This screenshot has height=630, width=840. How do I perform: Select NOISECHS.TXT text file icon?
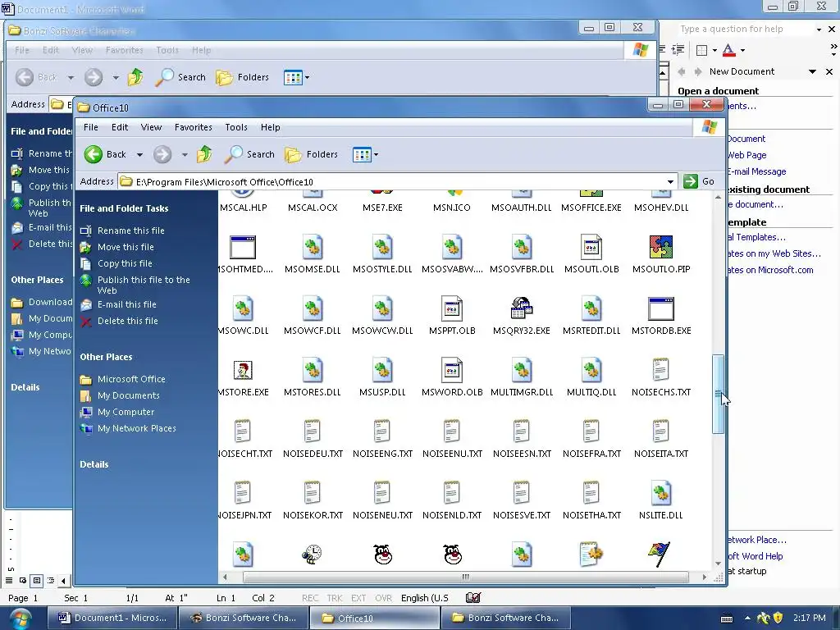pos(661,370)
